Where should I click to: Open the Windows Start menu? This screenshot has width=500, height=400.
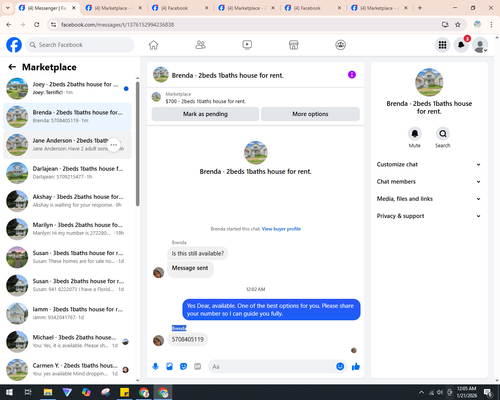tap(9, 392)
